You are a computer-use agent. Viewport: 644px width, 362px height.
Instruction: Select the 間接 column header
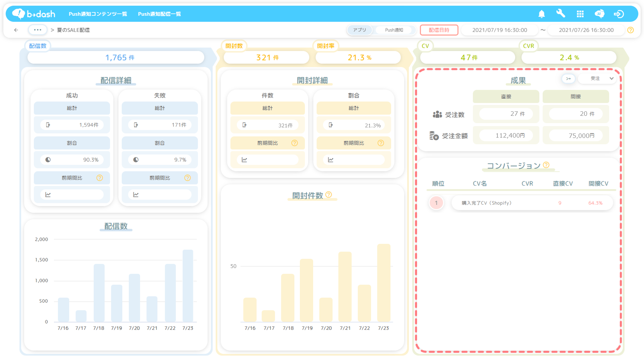(x=576, y=96)
